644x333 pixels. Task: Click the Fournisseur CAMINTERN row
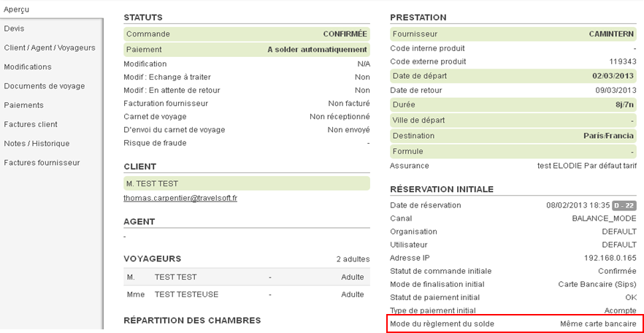coord(513,34)
